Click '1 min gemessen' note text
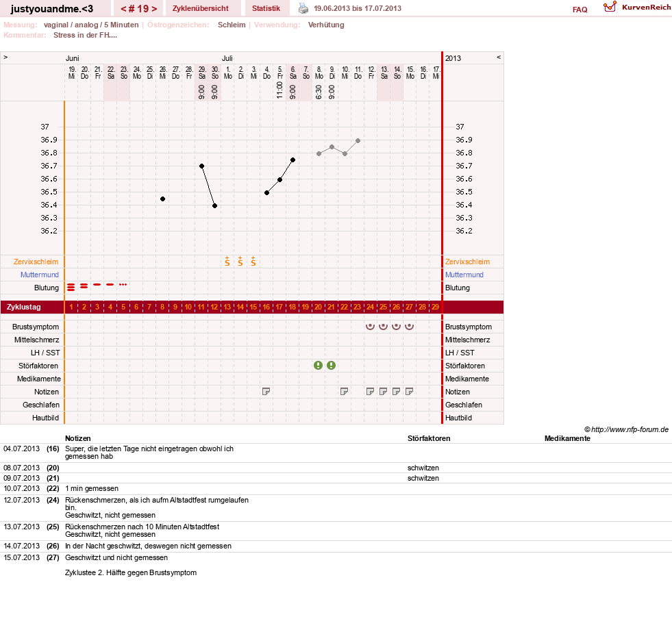 [92, 488]
